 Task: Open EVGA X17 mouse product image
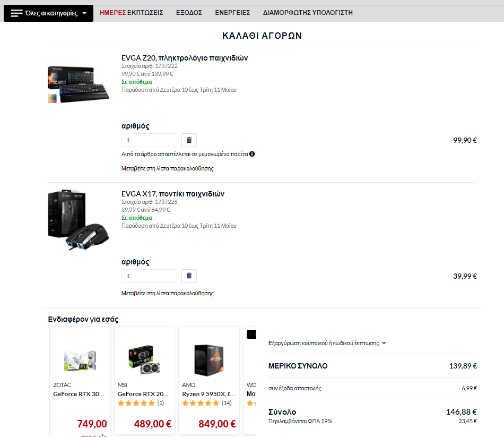coord(79,220)
